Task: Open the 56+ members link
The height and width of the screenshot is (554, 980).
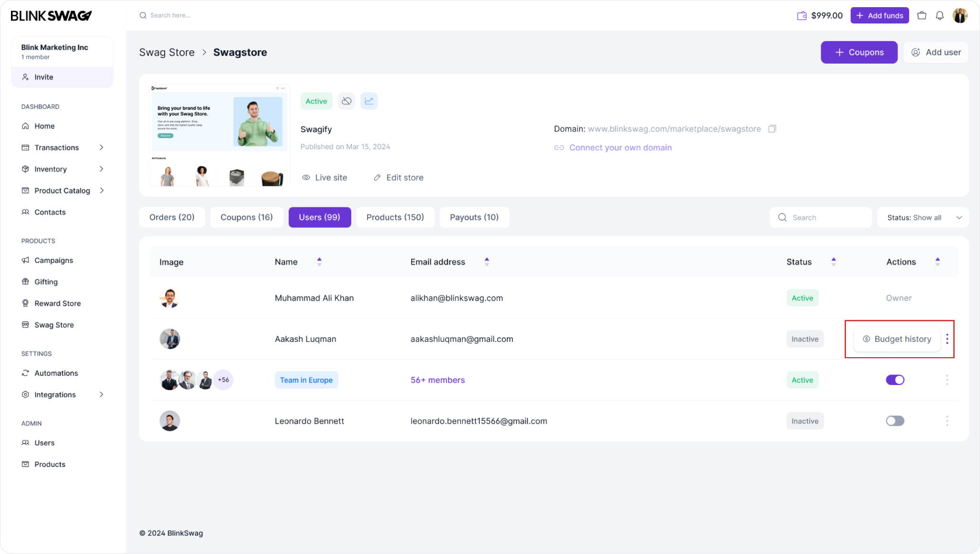Action: [x=438, y=380]
